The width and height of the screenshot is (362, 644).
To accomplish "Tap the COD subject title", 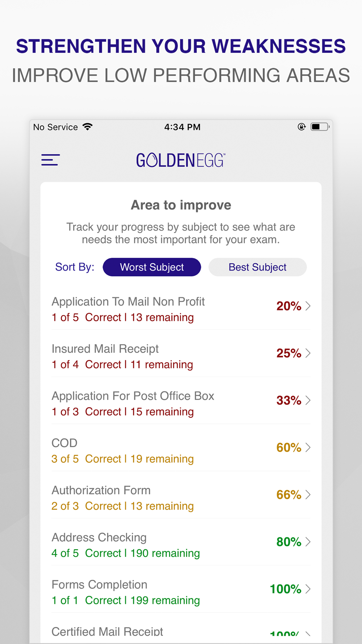I will point(64,443).
